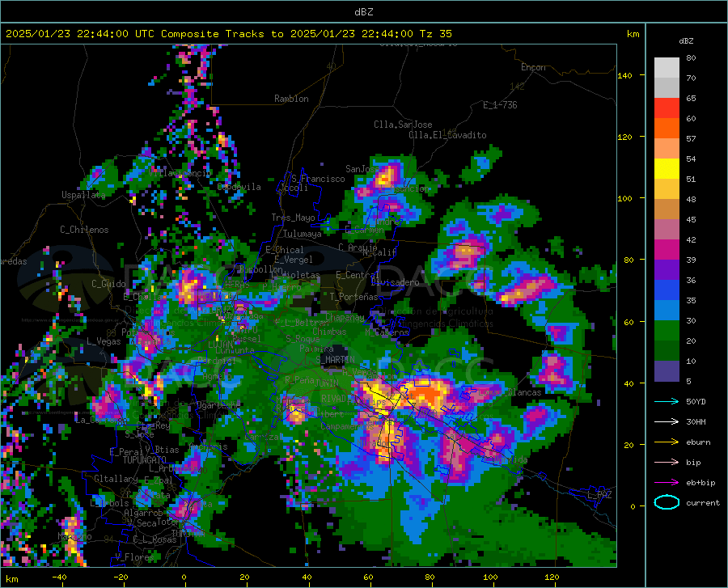
Task: Click the V_Flores map label
Action: click(x=134, y=557)
